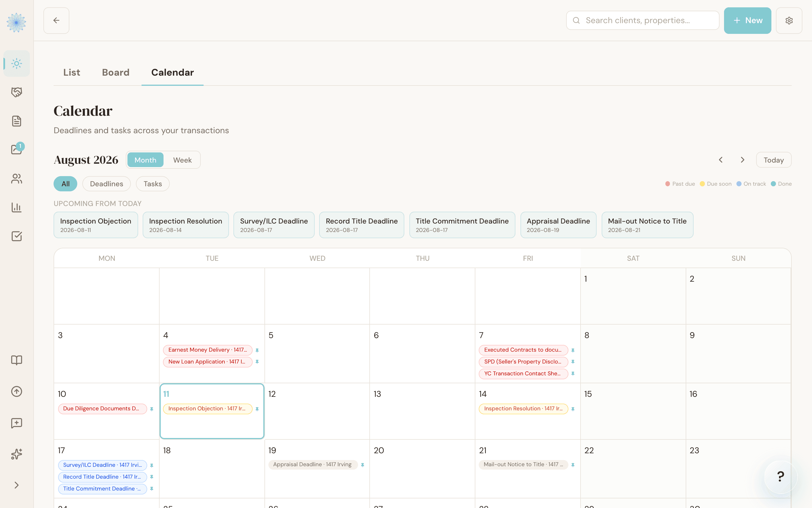The image size is (812, 508).
Task: Focus the Search clients, properties field
Action: tap(643, 21)
